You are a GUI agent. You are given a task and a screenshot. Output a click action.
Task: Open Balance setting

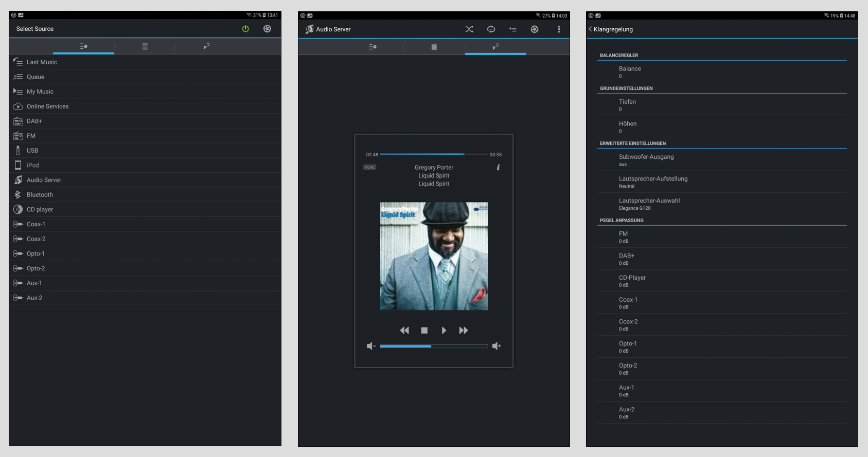click(722, 72)
